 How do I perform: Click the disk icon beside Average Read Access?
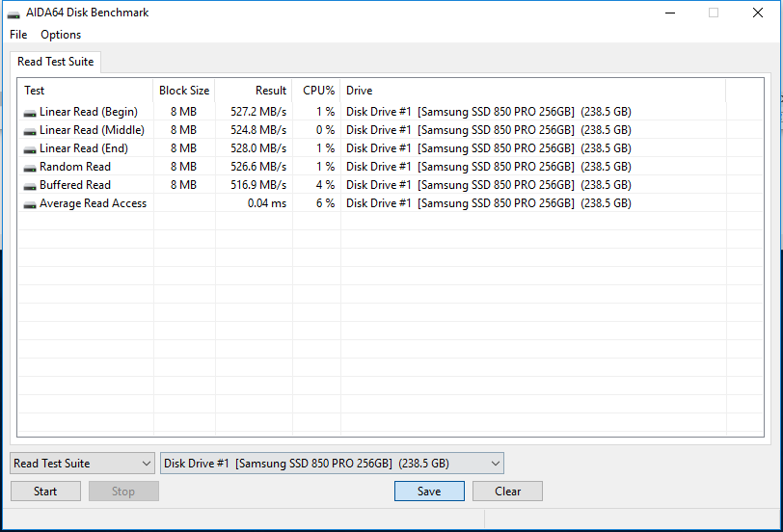tap(30, 204)
